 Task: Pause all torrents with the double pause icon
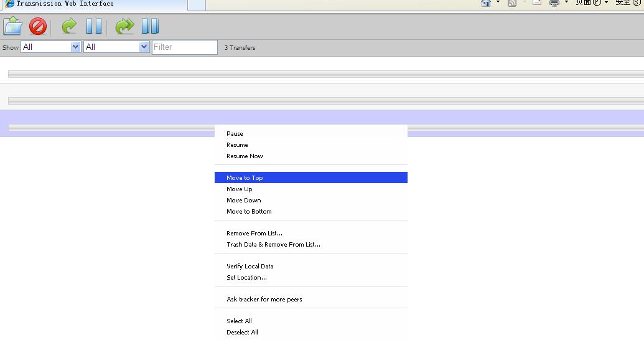pos(151,26)
